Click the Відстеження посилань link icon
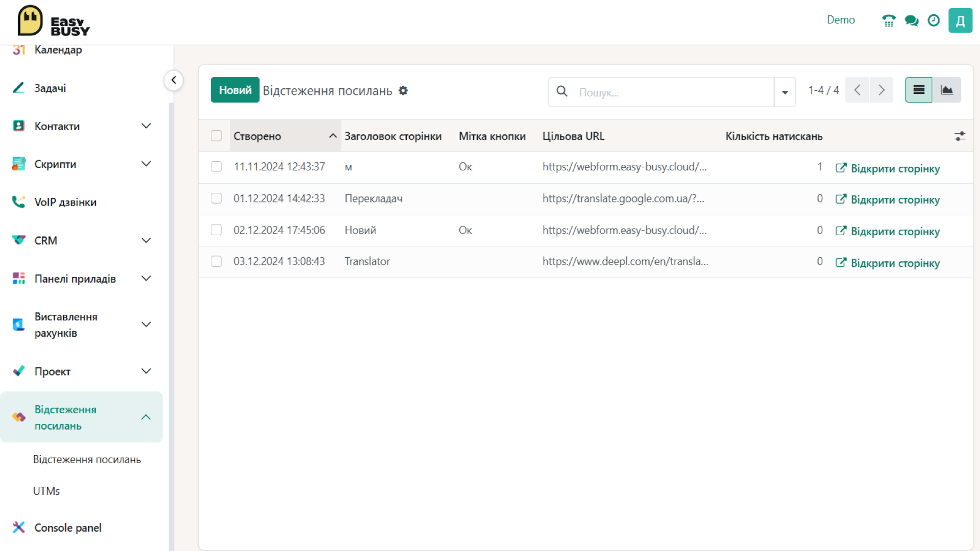This screenshot has height=551, width=980. point(18,417)
